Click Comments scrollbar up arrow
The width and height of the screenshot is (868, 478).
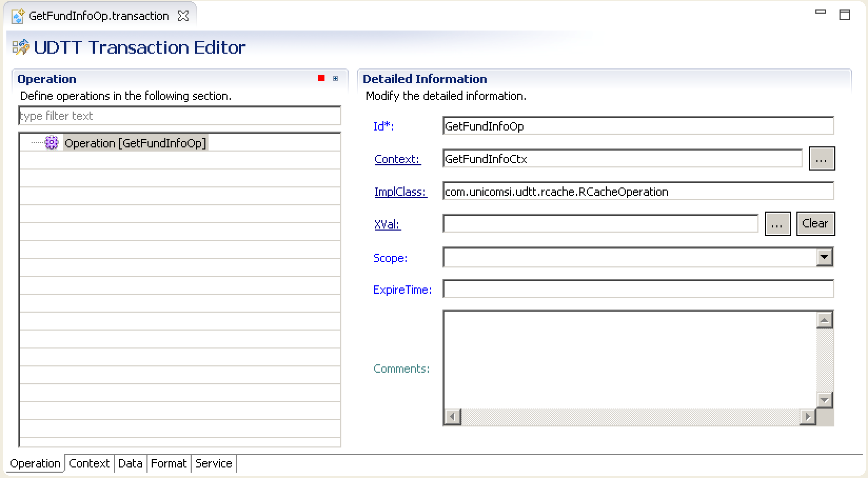pos(824,320)
